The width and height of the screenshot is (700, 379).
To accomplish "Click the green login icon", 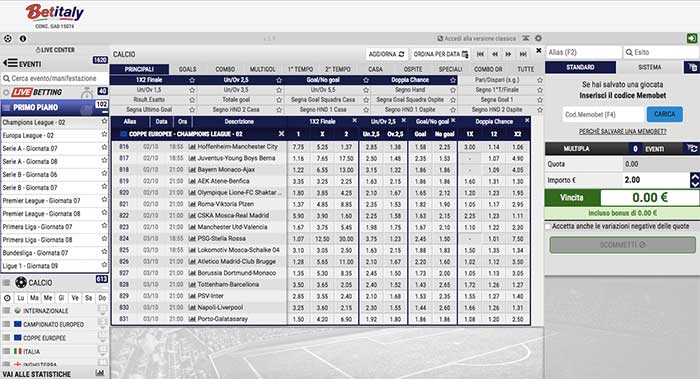I will point(692,38).
